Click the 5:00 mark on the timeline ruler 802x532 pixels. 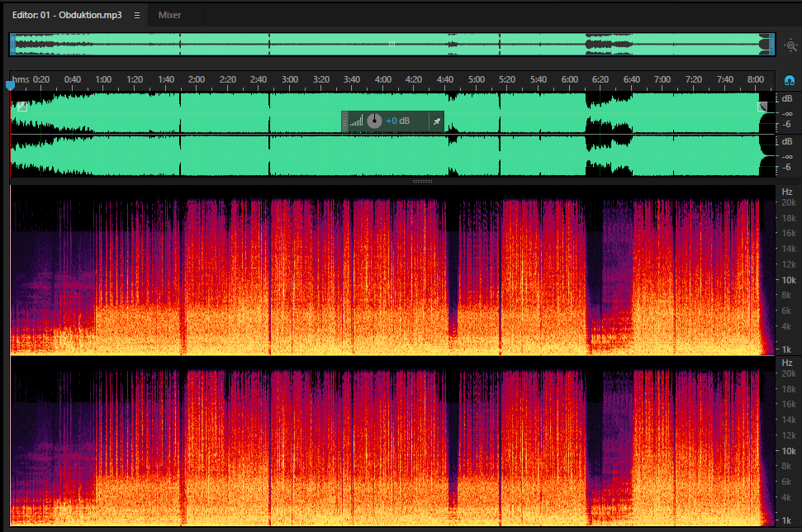(x=477, y=79)
